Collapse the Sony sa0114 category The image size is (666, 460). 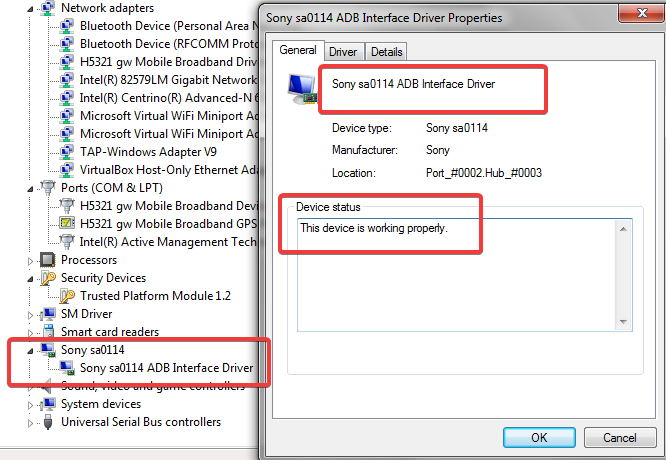(x=30, y=351)
